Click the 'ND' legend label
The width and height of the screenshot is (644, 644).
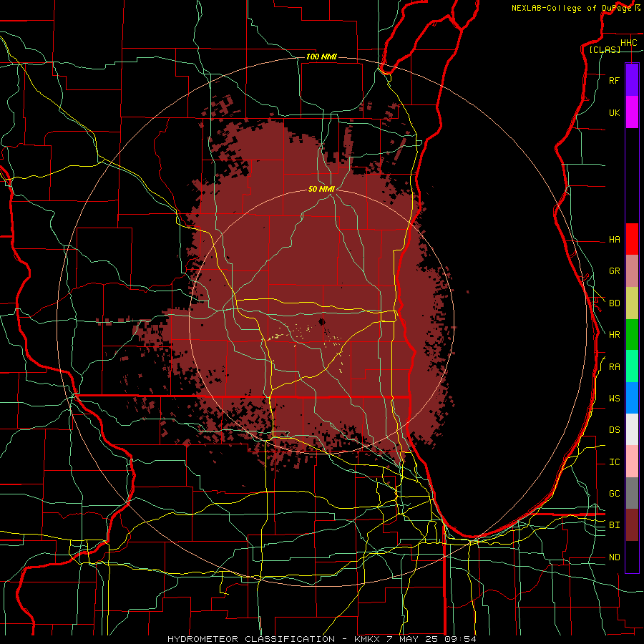(x=614, y=557)
